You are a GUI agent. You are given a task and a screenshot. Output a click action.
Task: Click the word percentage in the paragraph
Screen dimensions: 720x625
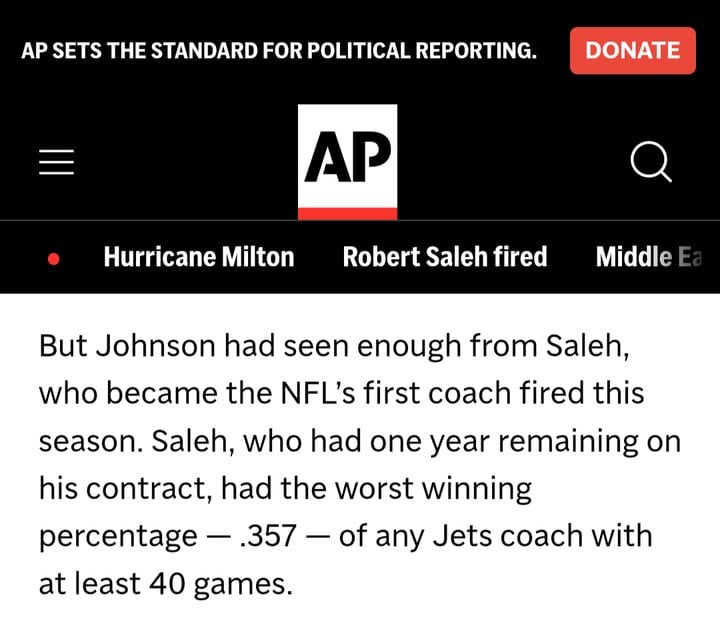118,537
